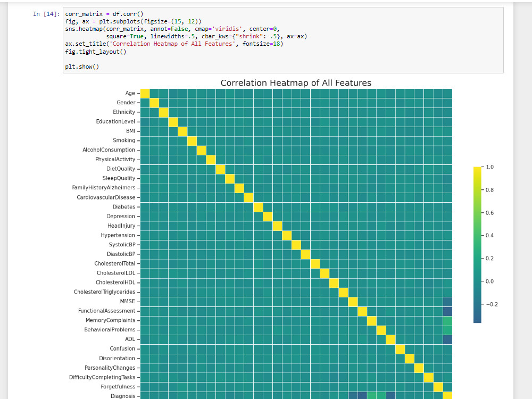Click the colorbar tick label 1.0
This screenshot has height=399, width=532.
489,167
